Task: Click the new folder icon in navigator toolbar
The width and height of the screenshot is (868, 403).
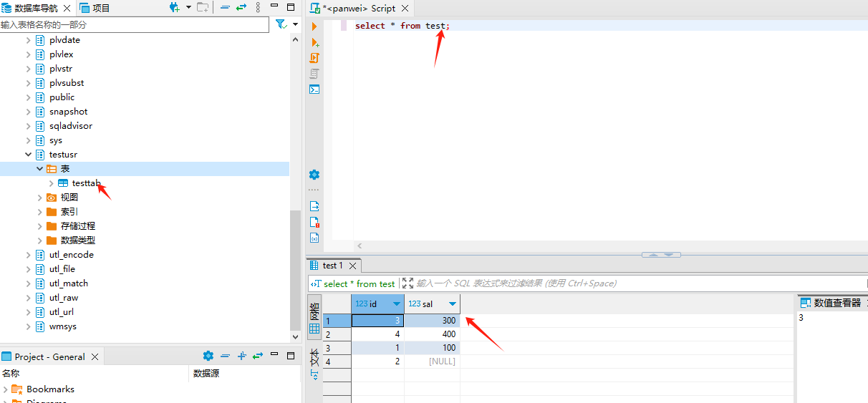Action: coord(203,7)
